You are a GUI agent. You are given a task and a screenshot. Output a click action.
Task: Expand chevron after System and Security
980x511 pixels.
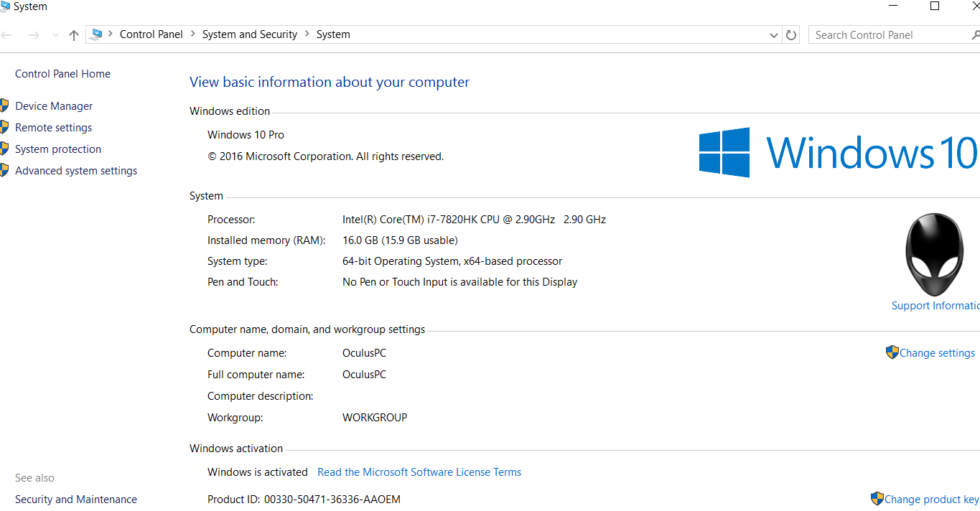[x=307, y=34]
